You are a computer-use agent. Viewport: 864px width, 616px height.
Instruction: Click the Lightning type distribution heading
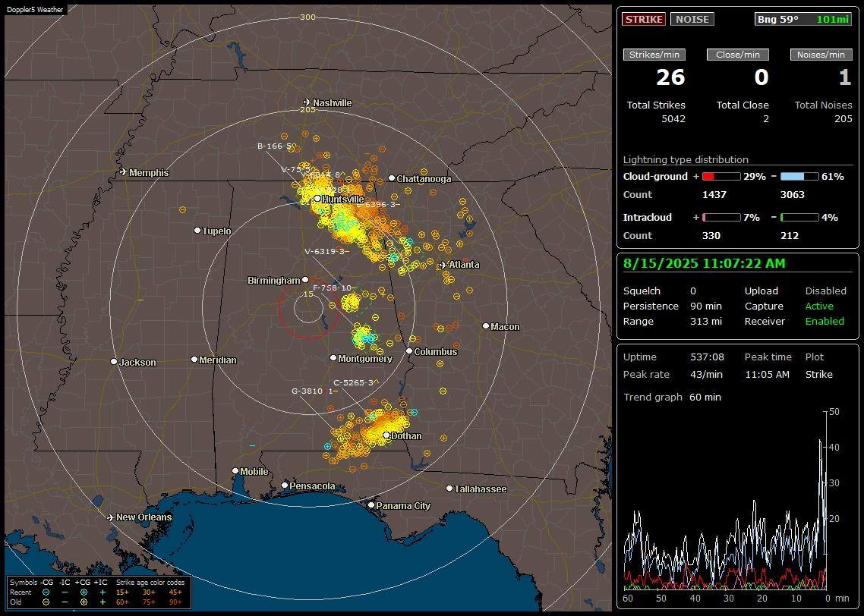tap(686, 159)
